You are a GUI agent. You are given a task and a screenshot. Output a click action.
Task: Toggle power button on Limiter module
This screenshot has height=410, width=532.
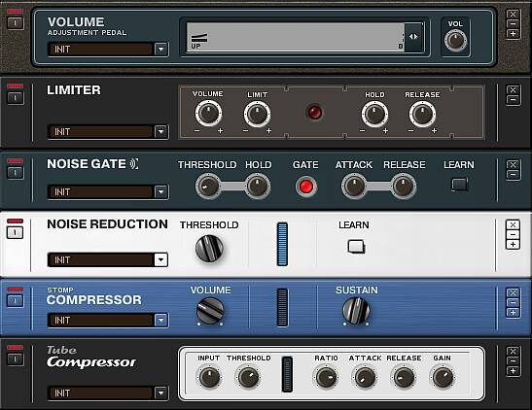[x=16, y=98]
